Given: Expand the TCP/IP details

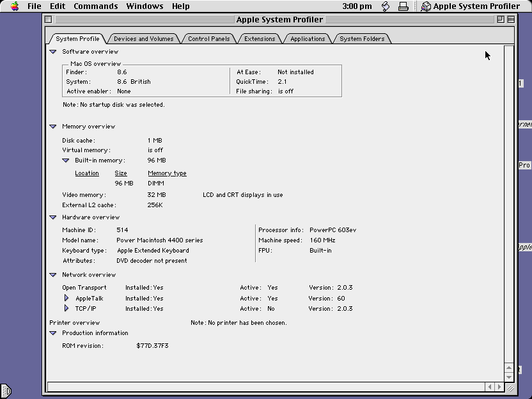Looking at the screenshot, I should 66,308.
